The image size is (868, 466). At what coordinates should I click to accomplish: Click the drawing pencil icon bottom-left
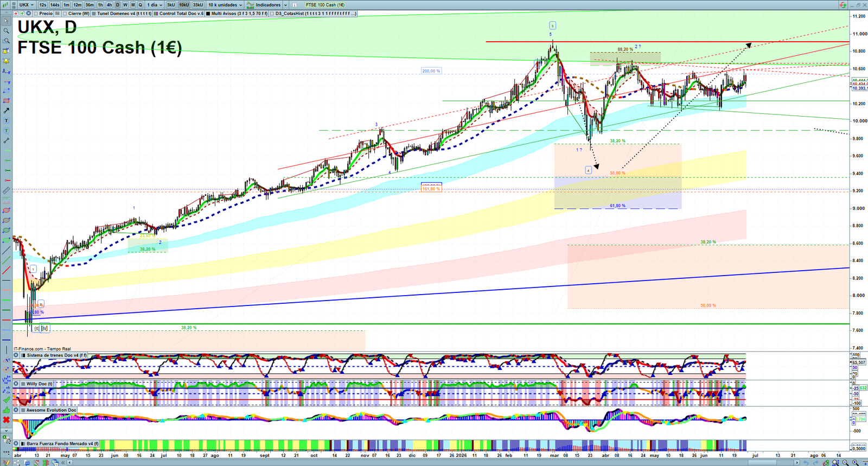6,462
